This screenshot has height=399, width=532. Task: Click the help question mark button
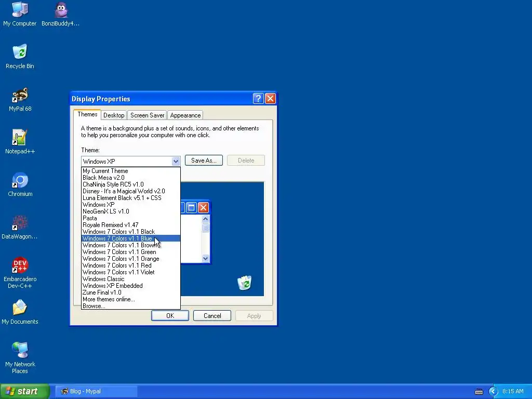click(258, 98)
